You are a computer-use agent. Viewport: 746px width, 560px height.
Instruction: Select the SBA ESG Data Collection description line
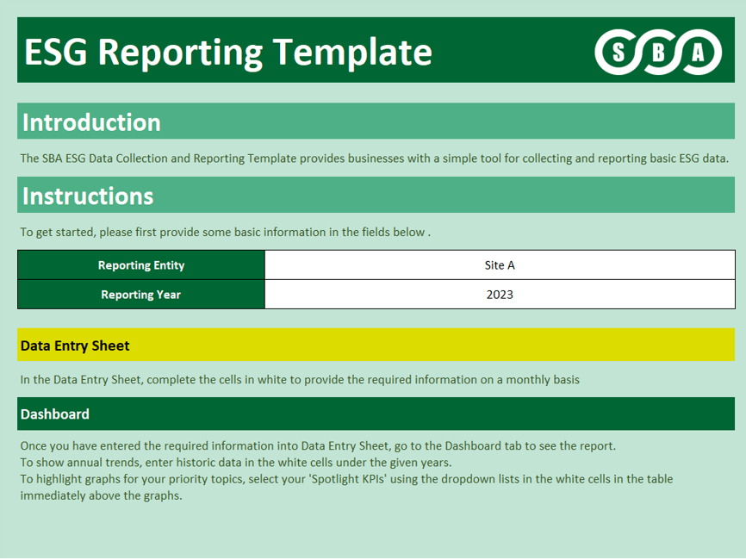[374, 159]
